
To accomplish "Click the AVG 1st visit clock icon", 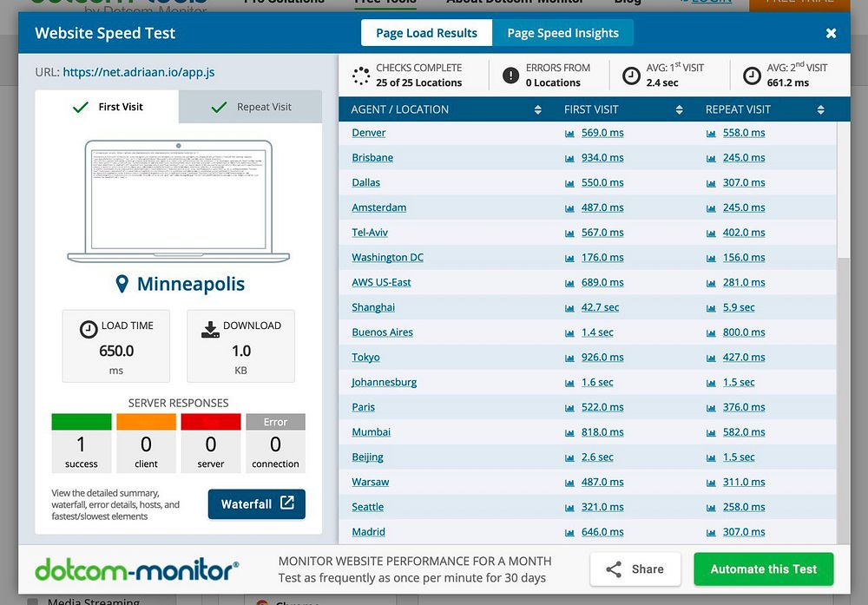I will (x=631, y=76).
